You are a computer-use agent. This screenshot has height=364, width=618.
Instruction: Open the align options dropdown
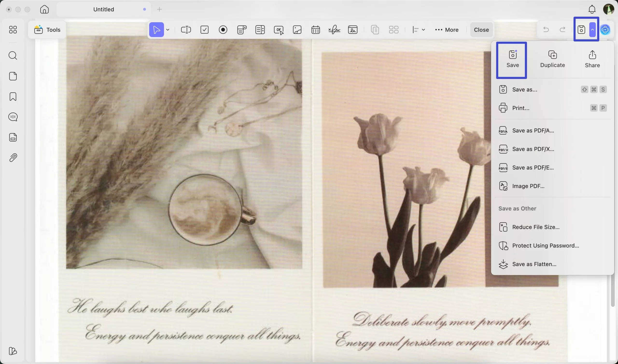pyautogui.click(x=418, y=30)
